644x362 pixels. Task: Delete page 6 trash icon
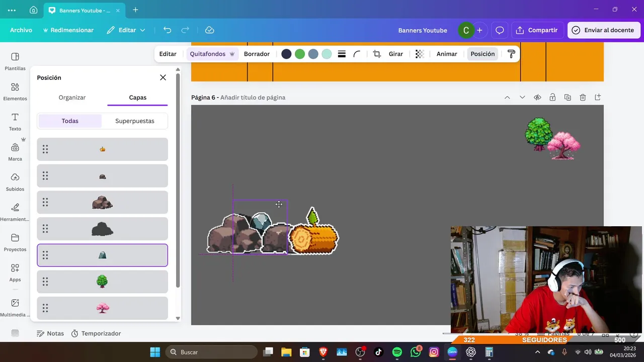click(583, 97)
